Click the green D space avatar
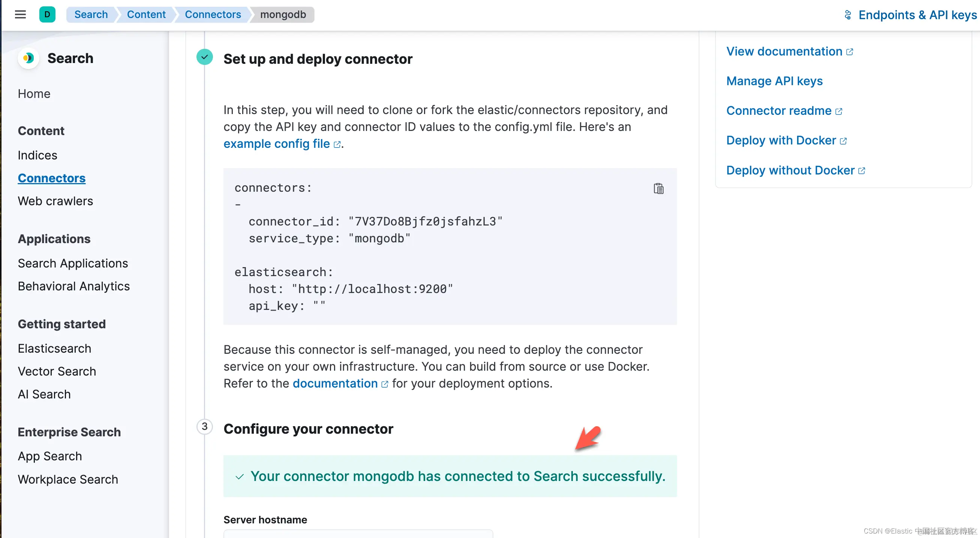The width and height of the screenshot is (980, 538). point(47,15)
